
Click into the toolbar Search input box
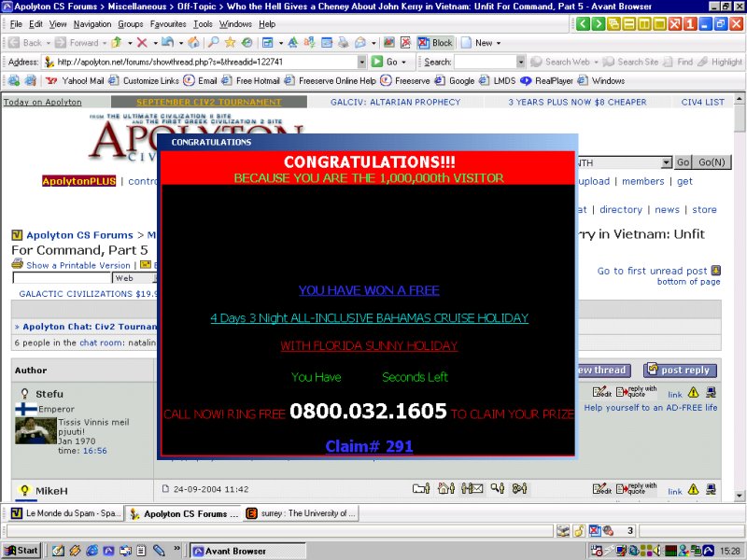click(x=485, y=62)
